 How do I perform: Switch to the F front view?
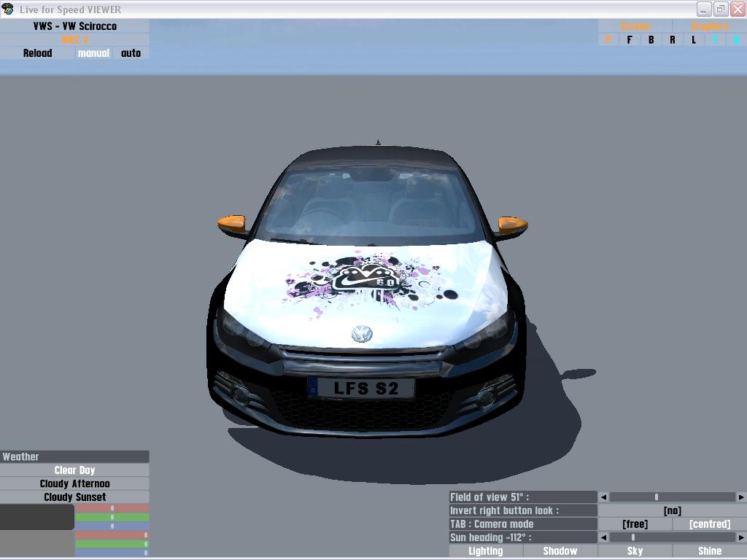[630, 39]
